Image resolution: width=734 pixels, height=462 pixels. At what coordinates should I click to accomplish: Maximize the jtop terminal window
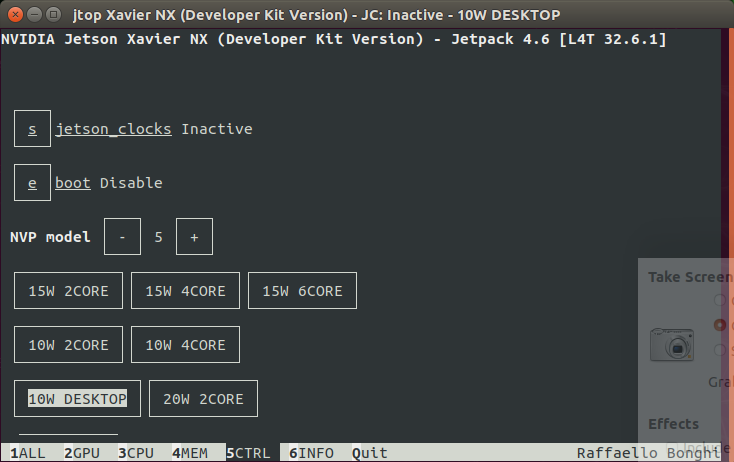coord(54,15)
